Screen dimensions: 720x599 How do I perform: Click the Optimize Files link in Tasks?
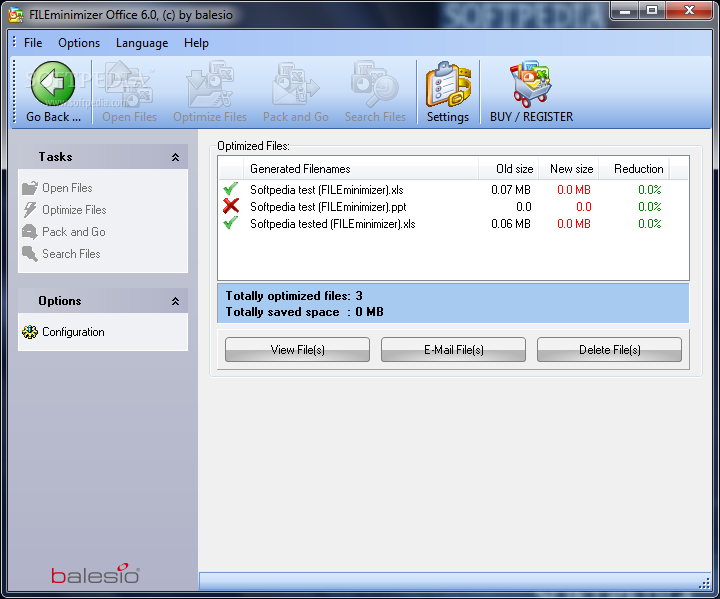(x=74, y=209)
